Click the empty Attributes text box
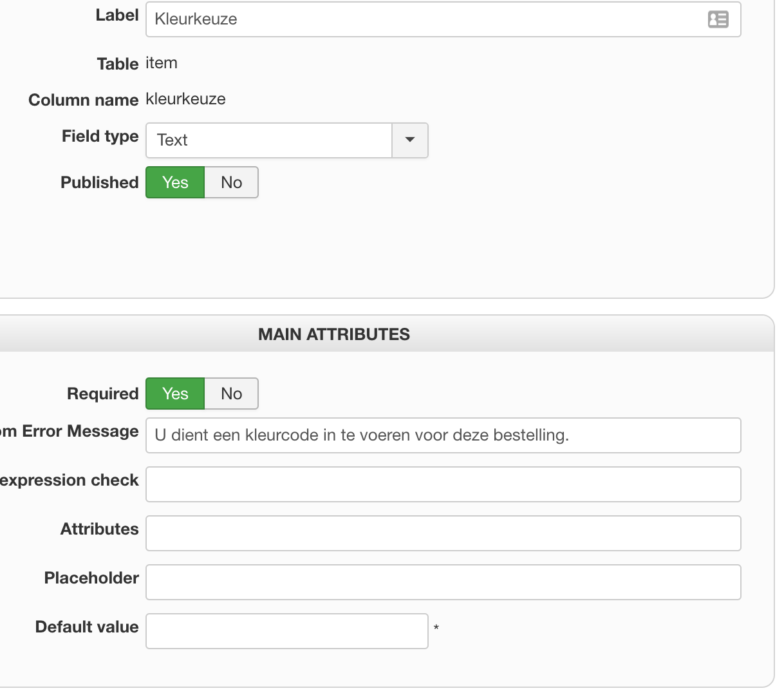The width and height of the screenshot is (784, 693). 443,533
